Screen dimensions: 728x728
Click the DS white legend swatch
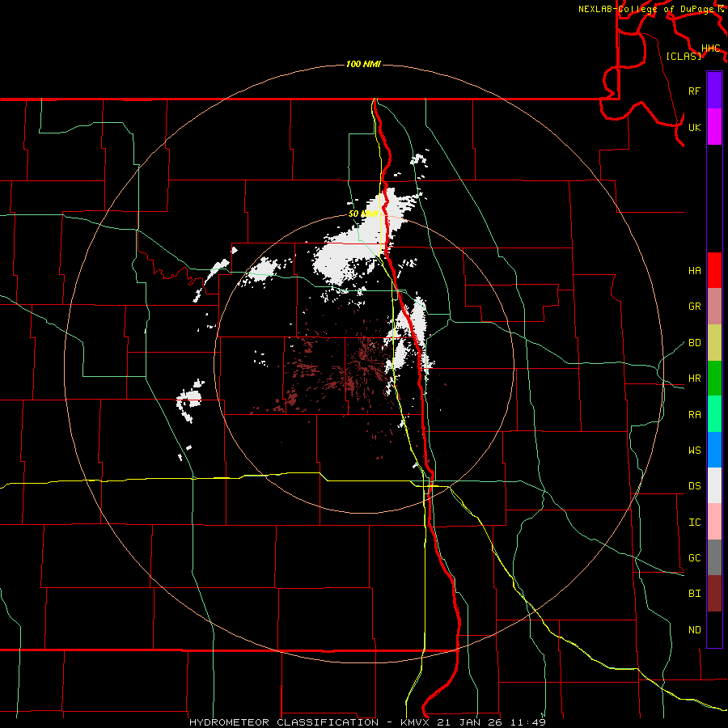714,485
